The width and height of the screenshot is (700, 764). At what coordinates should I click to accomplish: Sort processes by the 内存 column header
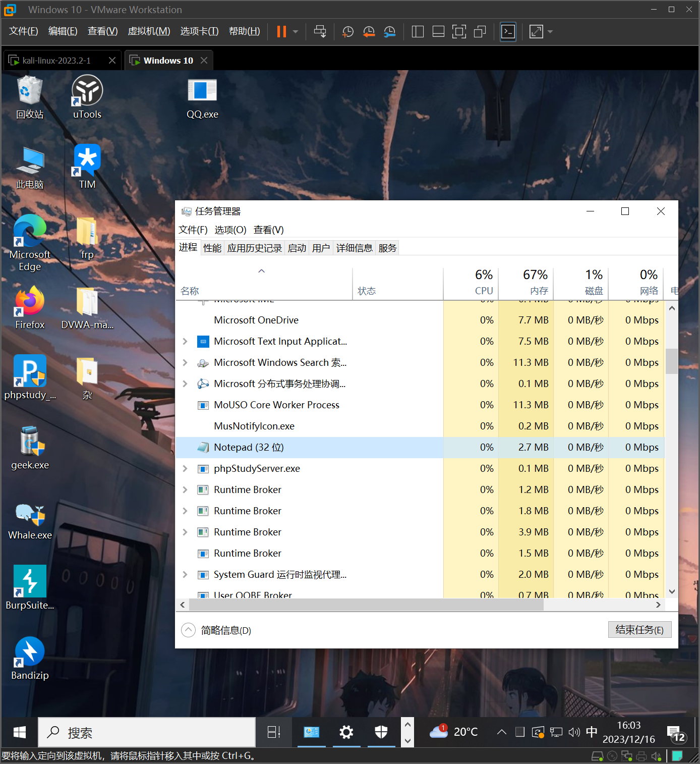(526, 283)
